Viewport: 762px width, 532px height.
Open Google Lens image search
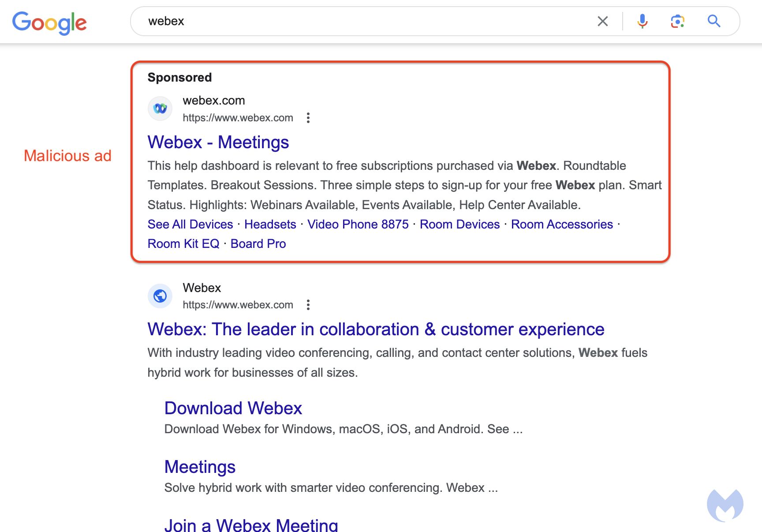[x=678, y=21]
